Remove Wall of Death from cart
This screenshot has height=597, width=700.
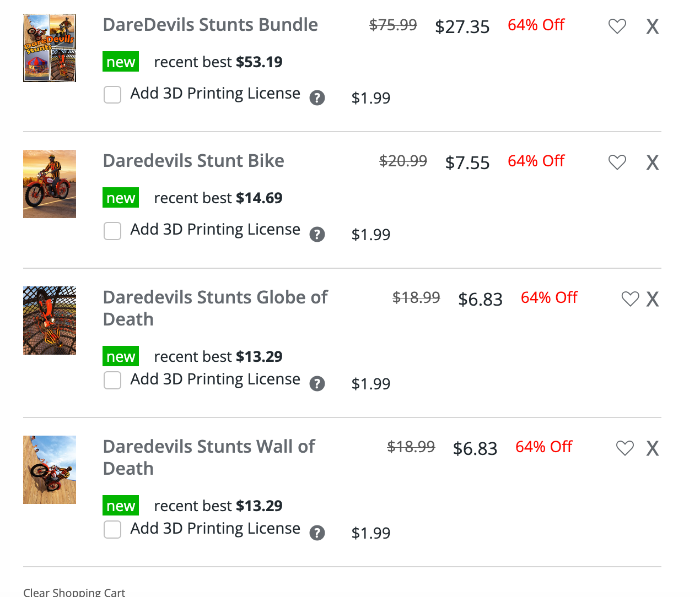tap(653, 448)
